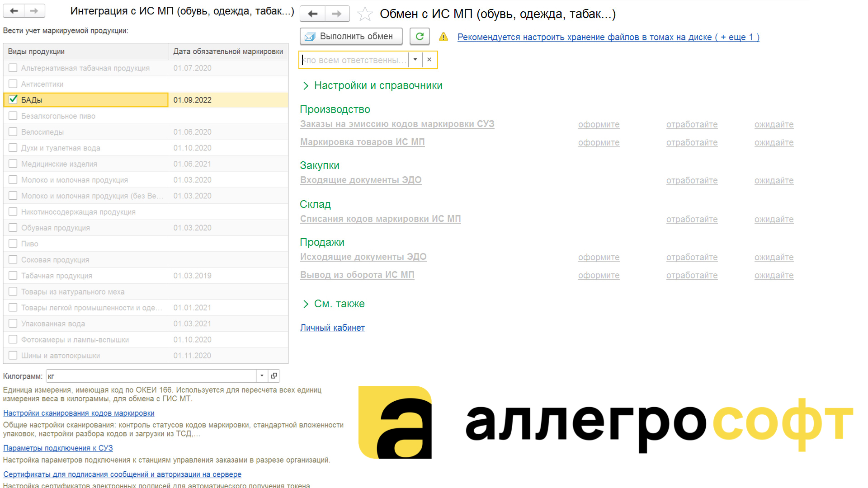Uncheck the БАДы checkbox

point(13,99)
